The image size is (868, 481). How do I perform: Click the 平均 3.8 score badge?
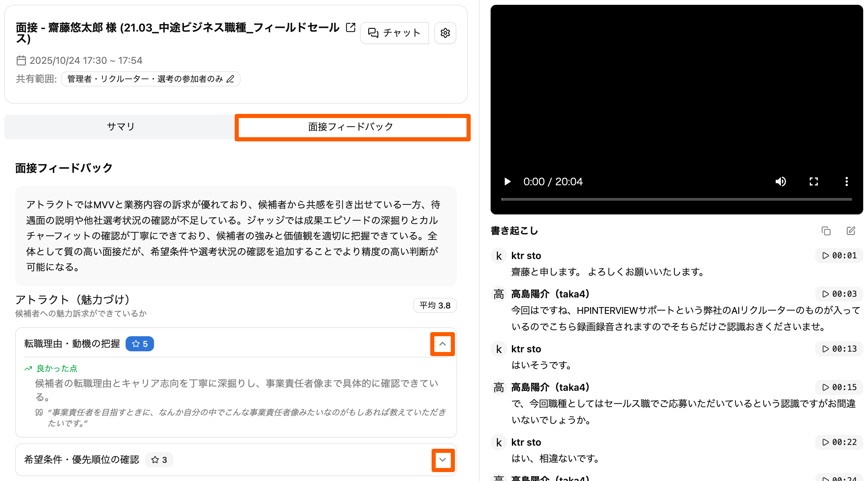[435, 305]
